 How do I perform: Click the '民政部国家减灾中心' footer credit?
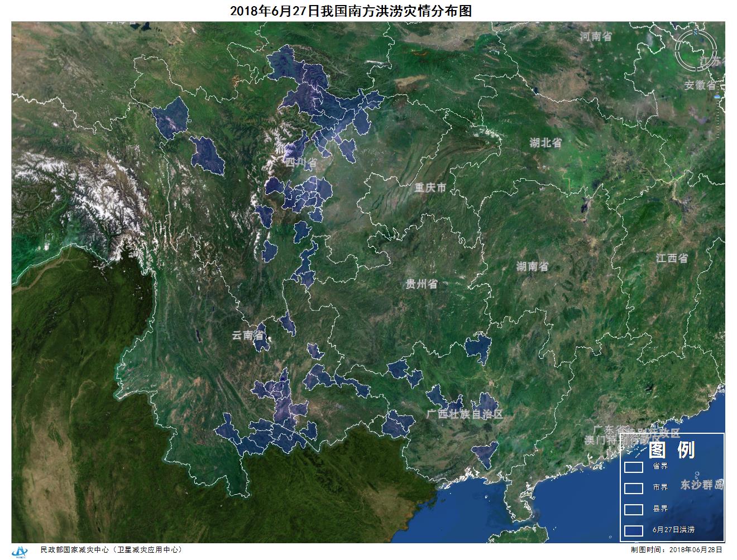[x=74, y=550]
